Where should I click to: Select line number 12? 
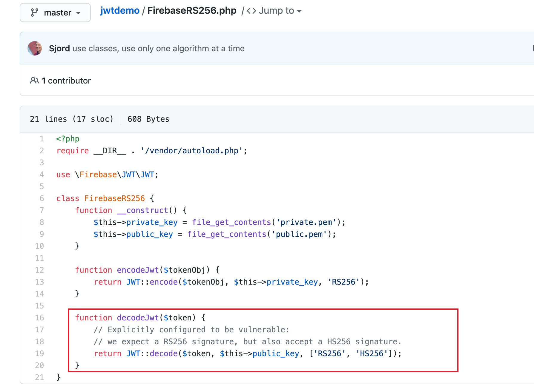[39, 270]
